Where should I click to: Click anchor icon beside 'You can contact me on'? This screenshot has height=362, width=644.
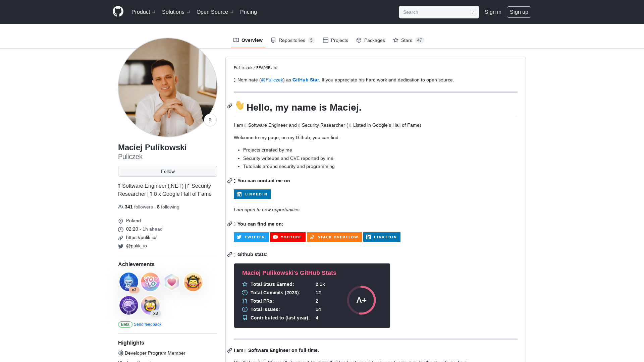230,181
